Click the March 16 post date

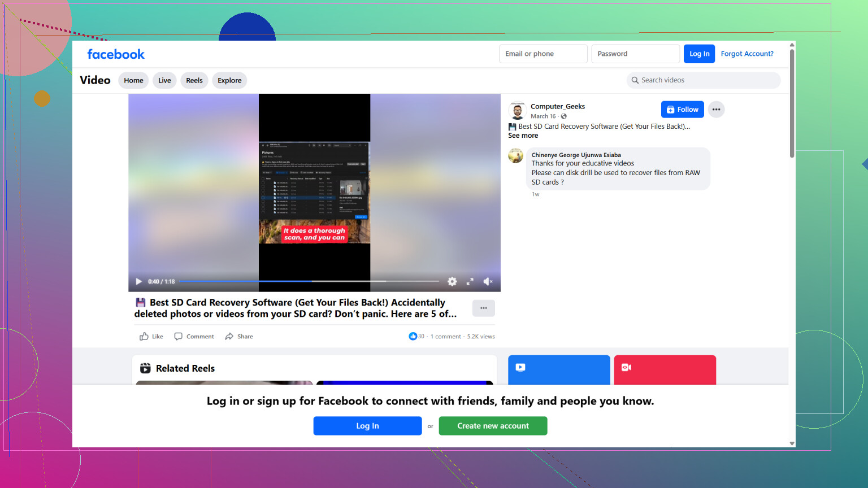543,116
